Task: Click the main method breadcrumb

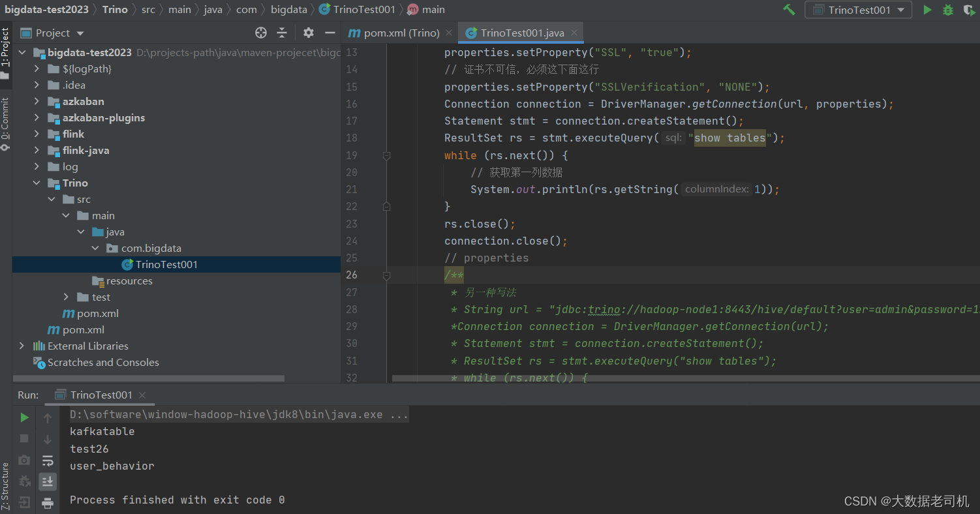Action: click(426, 9)
